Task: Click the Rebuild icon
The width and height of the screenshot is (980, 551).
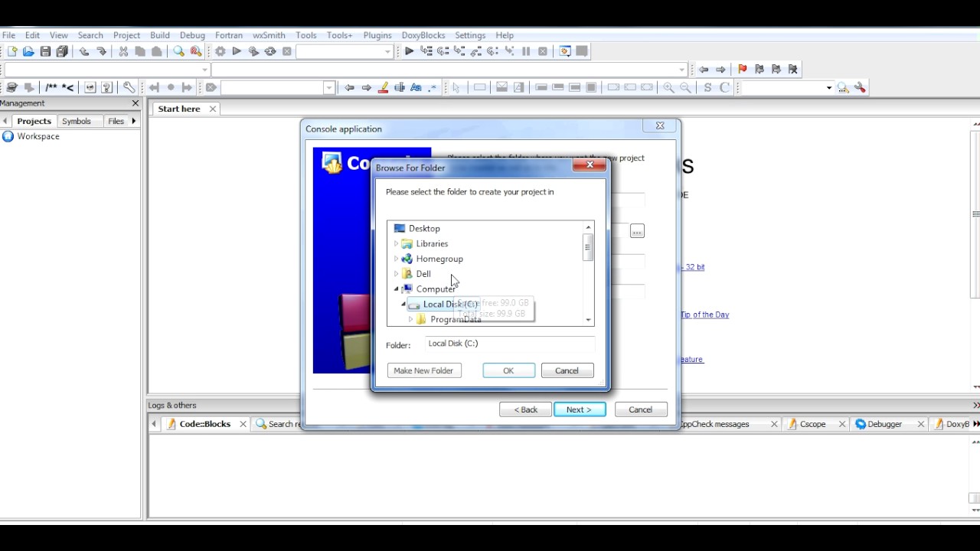Action: (x=270, y=51)
